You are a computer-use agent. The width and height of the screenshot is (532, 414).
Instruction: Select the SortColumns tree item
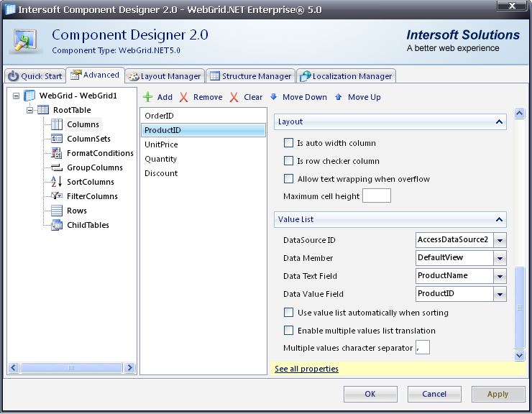click(x=91, y=182)
